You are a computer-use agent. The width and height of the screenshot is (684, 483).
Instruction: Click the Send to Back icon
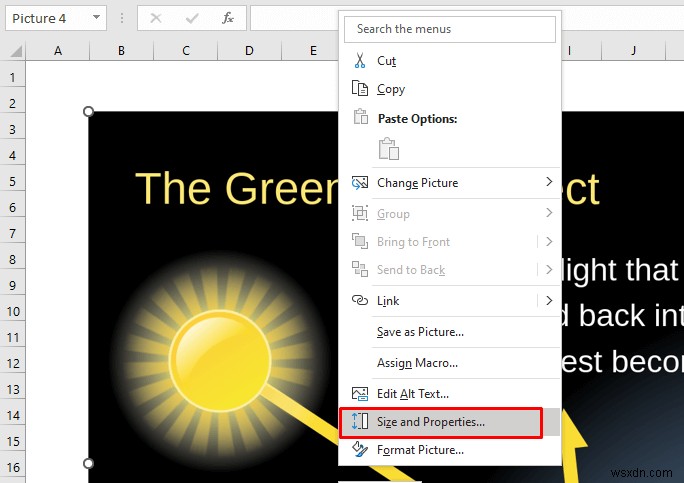(x=360, y=269)
